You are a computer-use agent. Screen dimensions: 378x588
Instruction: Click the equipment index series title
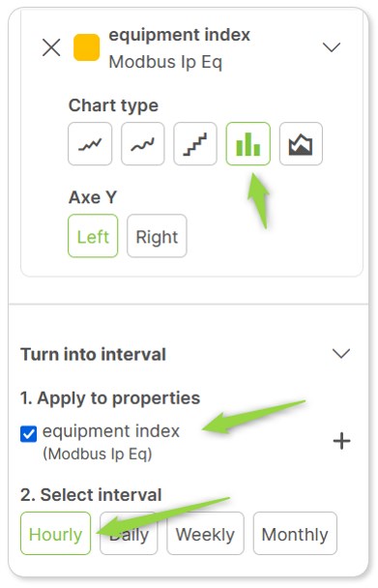coord(179,35)
